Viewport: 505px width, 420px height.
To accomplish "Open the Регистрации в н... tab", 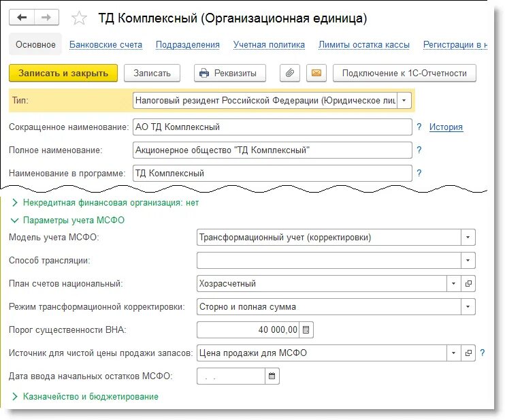I will tap(455, 45).
